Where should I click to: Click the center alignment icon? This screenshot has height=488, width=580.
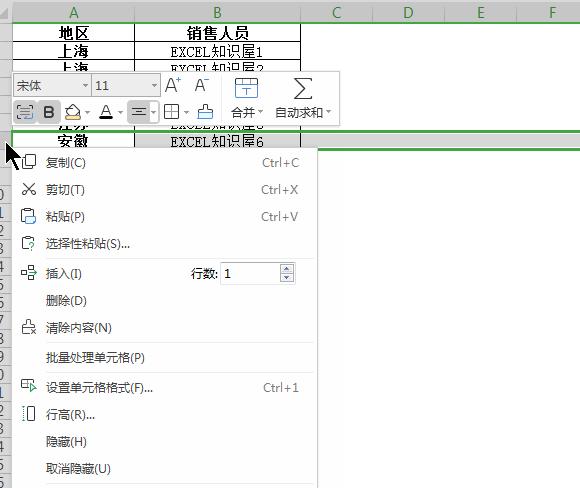tap(139, 112)
